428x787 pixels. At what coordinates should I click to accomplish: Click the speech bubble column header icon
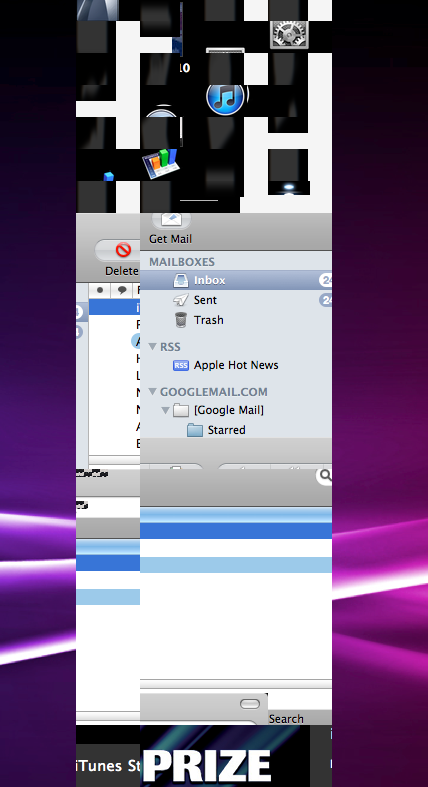121,290
